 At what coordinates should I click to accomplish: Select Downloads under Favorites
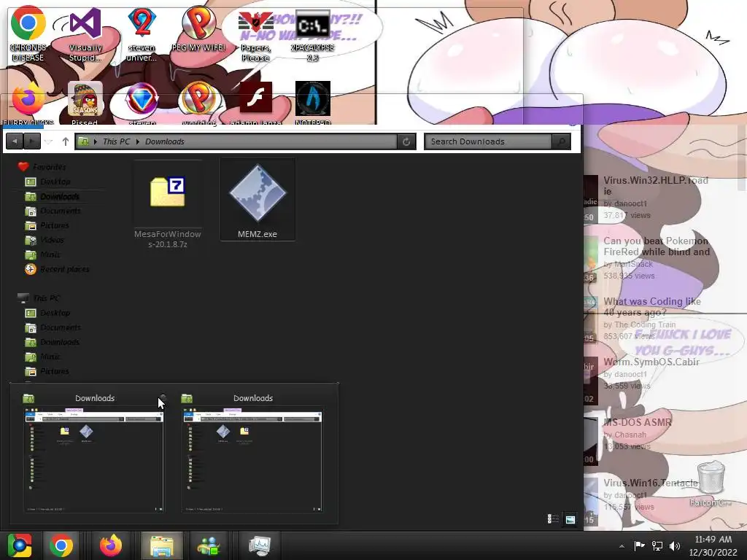(53, 196)
